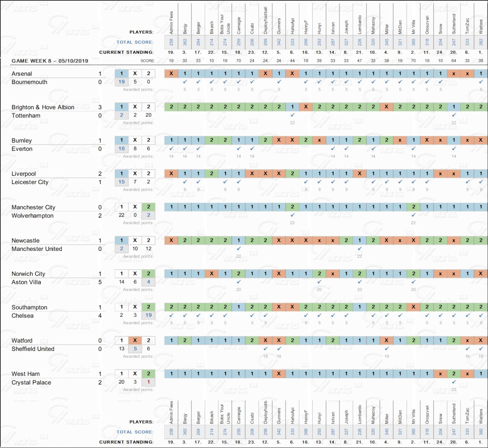The height and width of the screenshot is (448, 488).
Task: Select orange X header in Watford odds box
Action: (135, 340)
